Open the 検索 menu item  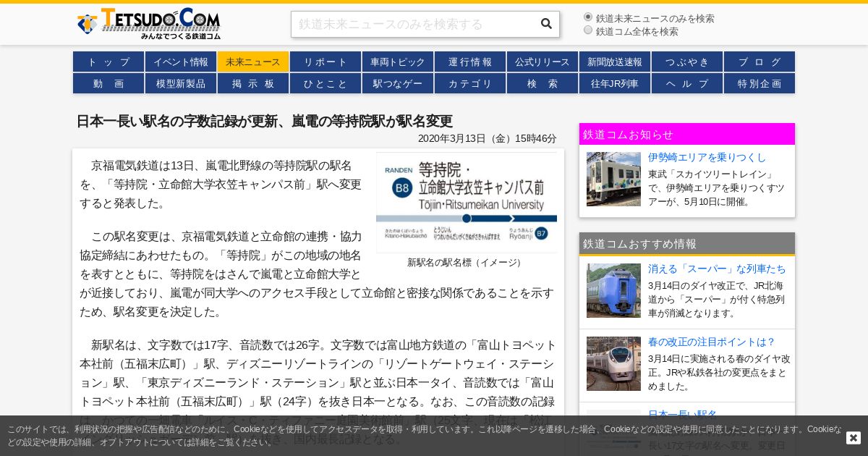542,83
